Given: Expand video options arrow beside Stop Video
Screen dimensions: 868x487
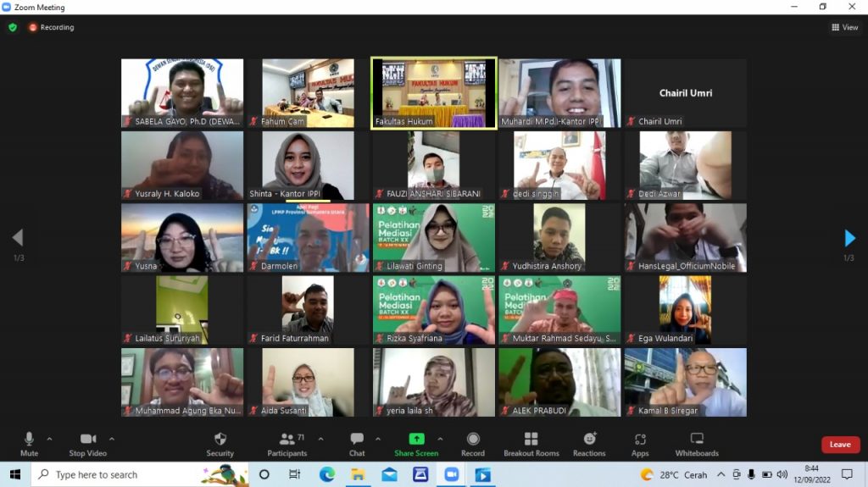Looking at the screenshot, I should tap(112, 439).
